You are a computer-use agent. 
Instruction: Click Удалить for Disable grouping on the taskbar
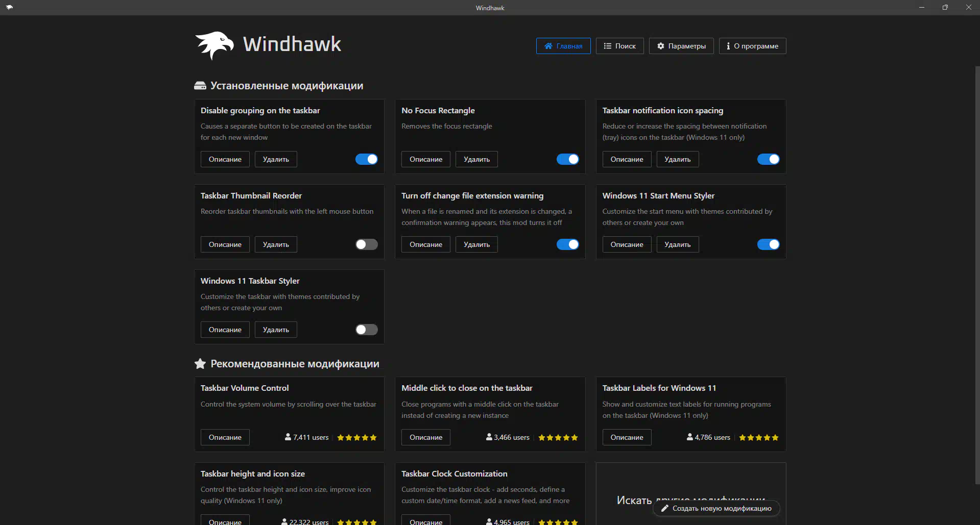coord(276,159)
